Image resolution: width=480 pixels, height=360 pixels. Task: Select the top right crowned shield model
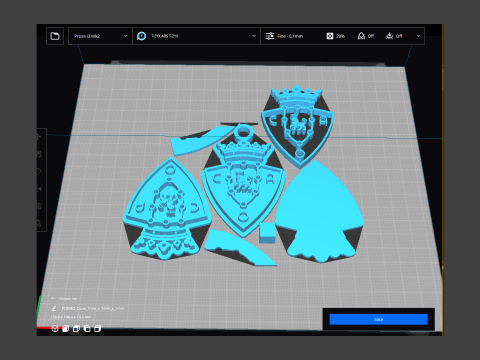point(298,127)
